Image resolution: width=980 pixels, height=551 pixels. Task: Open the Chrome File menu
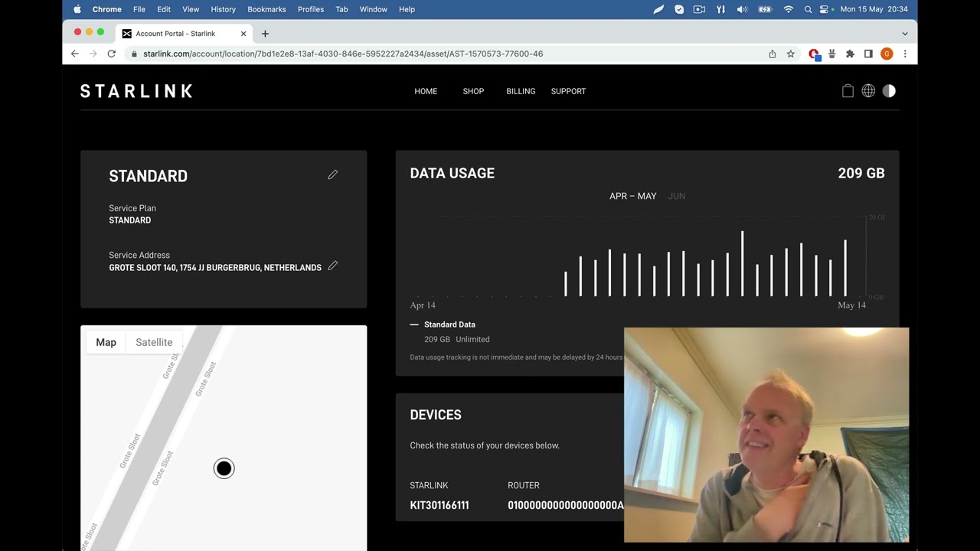139,9
